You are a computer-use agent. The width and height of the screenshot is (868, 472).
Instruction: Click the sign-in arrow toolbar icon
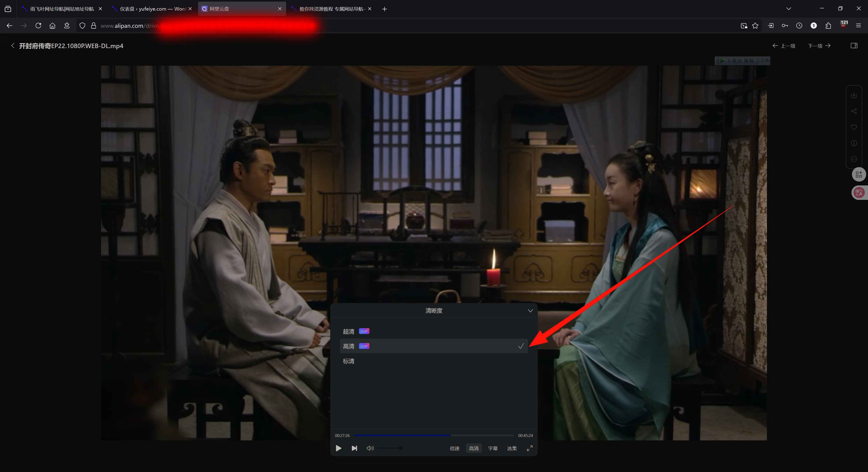(x=771, y=26)
